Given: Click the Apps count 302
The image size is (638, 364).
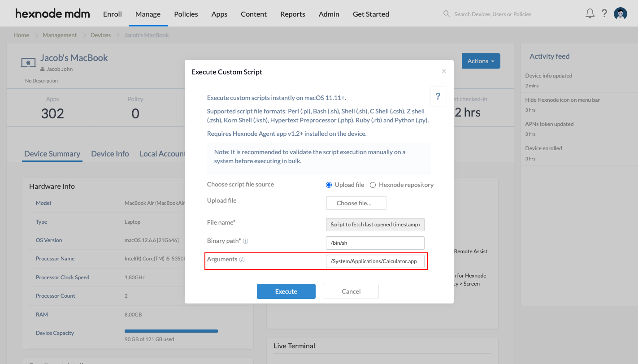Looking at the screenshot, I should coord(52,113).
